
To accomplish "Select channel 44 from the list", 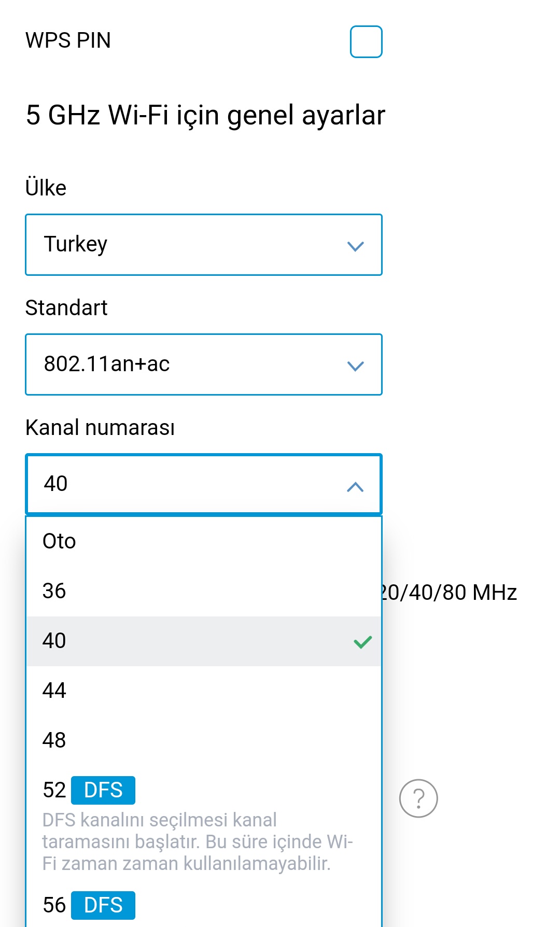I will point(204,691).
